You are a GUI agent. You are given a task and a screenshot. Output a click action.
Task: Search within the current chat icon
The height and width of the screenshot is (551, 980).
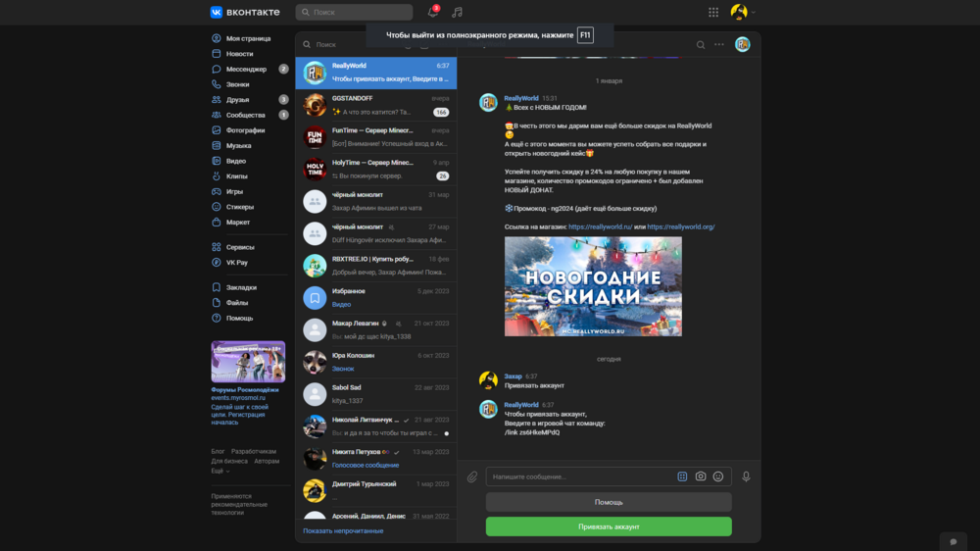pyautogui.click(x=701, y=45)
